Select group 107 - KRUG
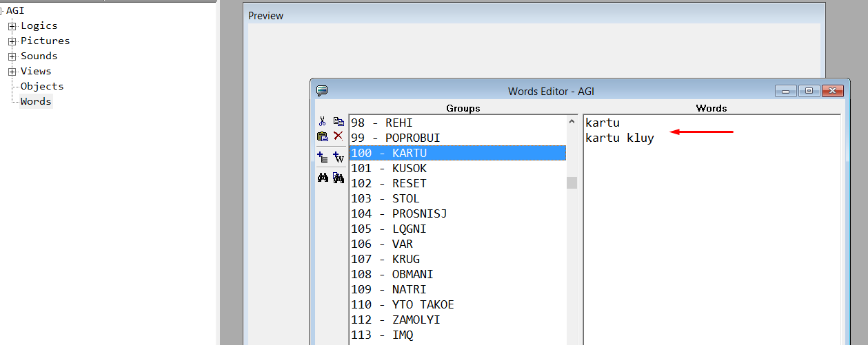 tap(458, 259)
